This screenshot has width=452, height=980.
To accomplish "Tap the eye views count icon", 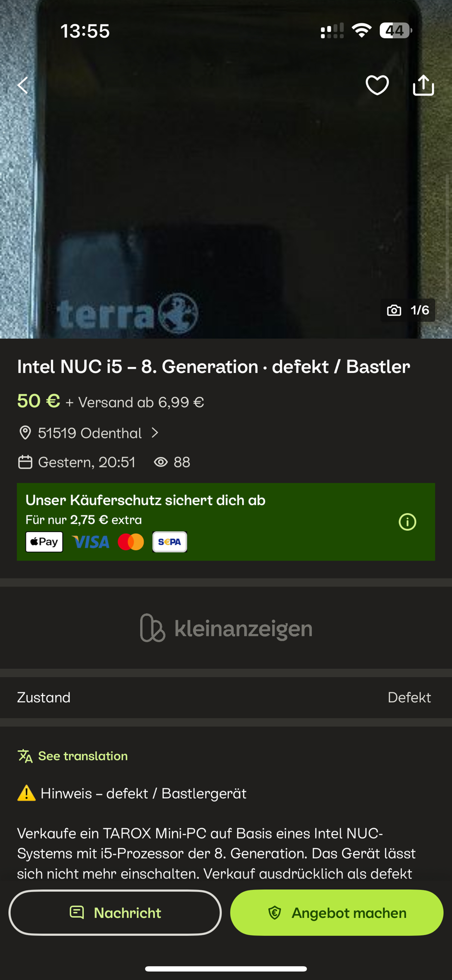I will coord(161,462).
